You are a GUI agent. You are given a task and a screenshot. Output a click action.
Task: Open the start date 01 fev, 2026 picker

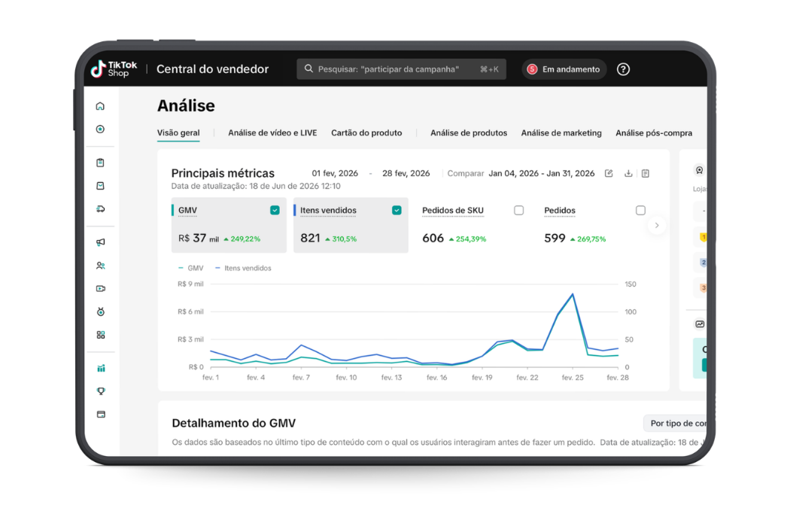pyautogui.click(x=335, y=173)
